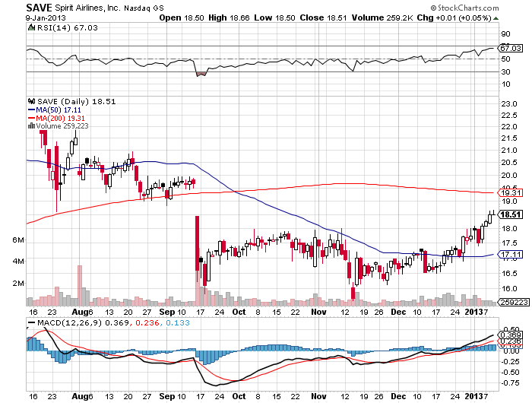
Task: Click the 259223 volume tag on the right axis
Action: (x=515, y=302)
